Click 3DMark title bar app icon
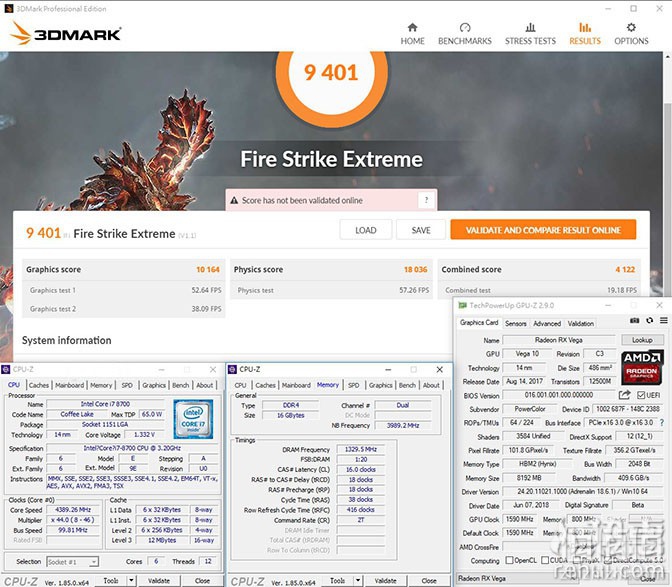The image size is (672, 587). [x=9, y=8]
